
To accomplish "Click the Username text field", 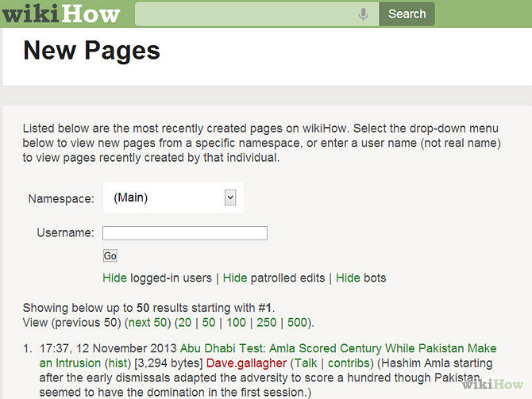I will tap(185, 233).
